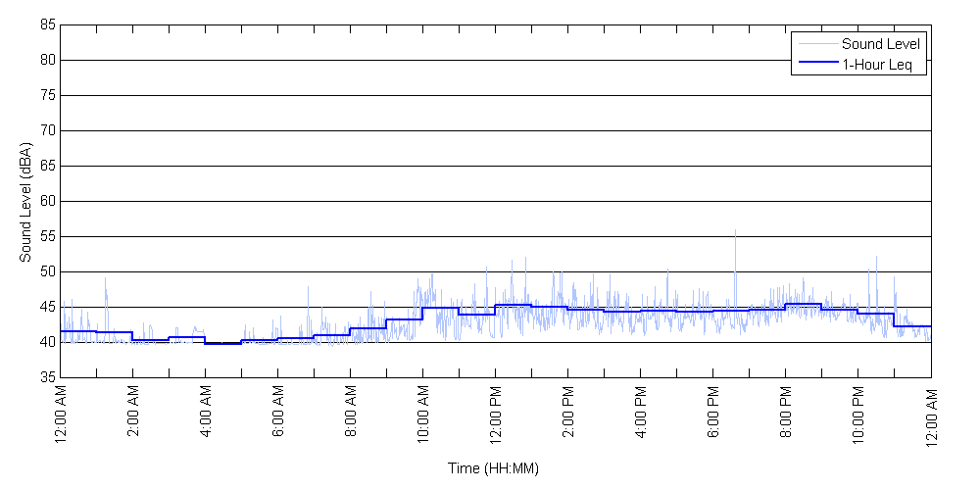
Task: Click the Time (HH:MM) axis title
Action: pos(494,468)
